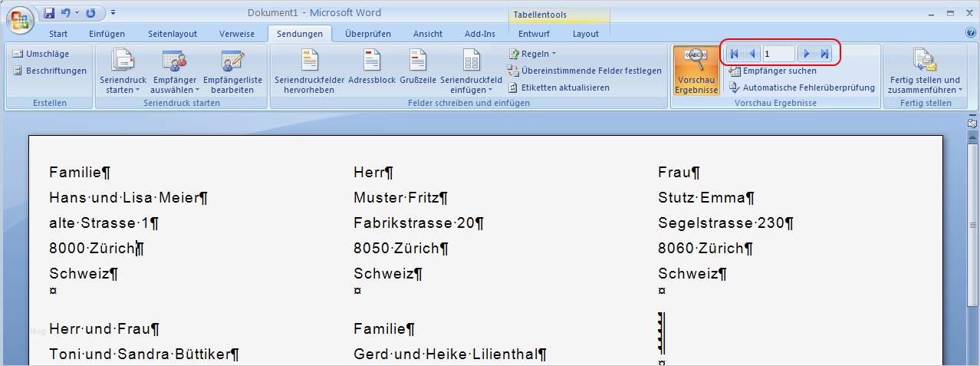980x366 pixels.
Task: Insert a Grußzeile
Action: pyautogui.click(x=418, y=67)
